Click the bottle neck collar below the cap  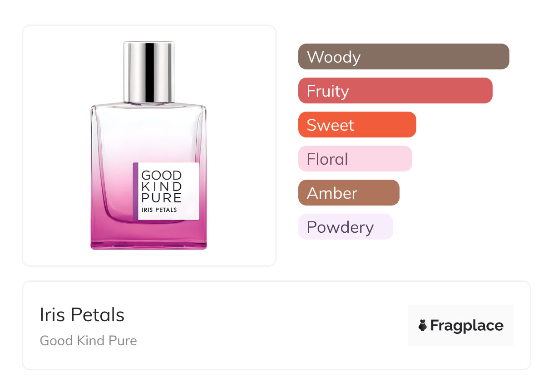point(149,103)
